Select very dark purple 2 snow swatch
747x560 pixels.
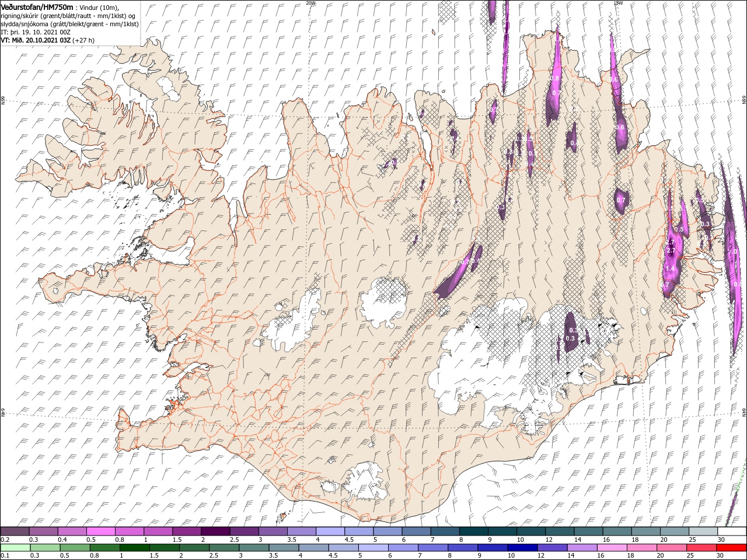point(215,531)
